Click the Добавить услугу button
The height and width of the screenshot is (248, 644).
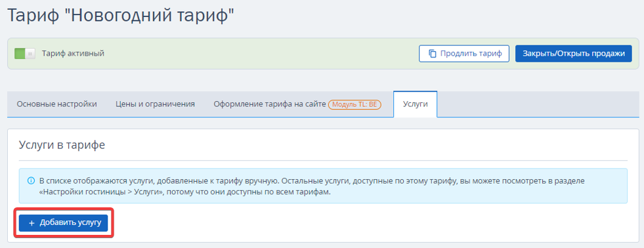point(63,223)
